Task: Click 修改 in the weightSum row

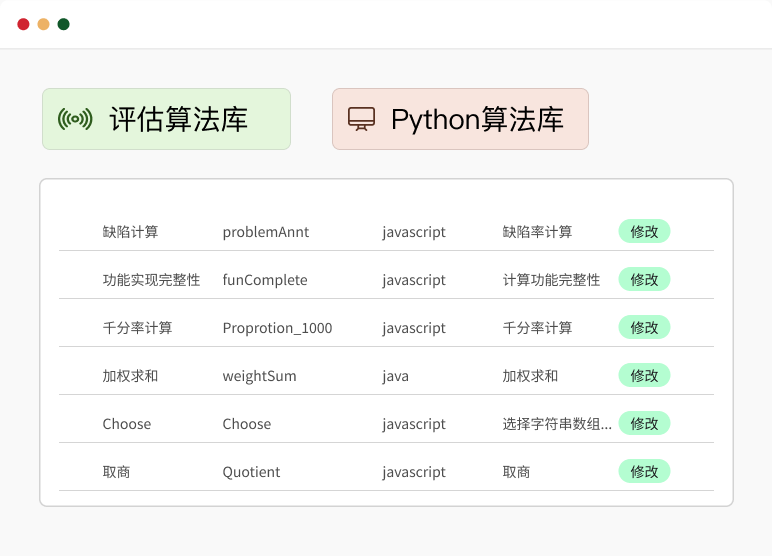Action: tap(644, 375)
